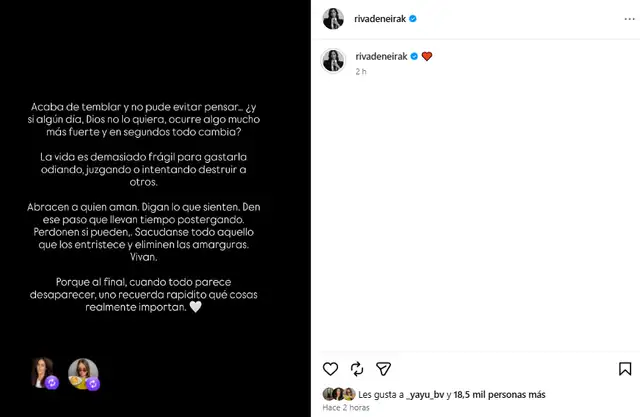
Task: Share post via paper plane icon
Action: pyautogui.click(x=383, y=369)
